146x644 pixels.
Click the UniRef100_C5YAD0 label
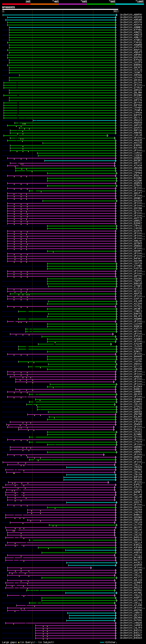point(131,108)
